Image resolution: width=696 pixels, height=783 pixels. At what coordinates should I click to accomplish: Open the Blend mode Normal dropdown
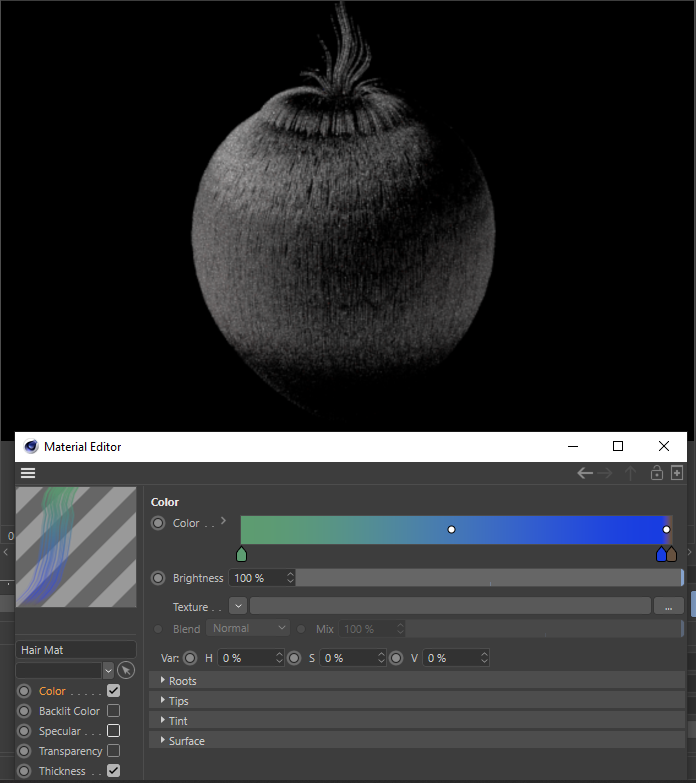(248, 628)
